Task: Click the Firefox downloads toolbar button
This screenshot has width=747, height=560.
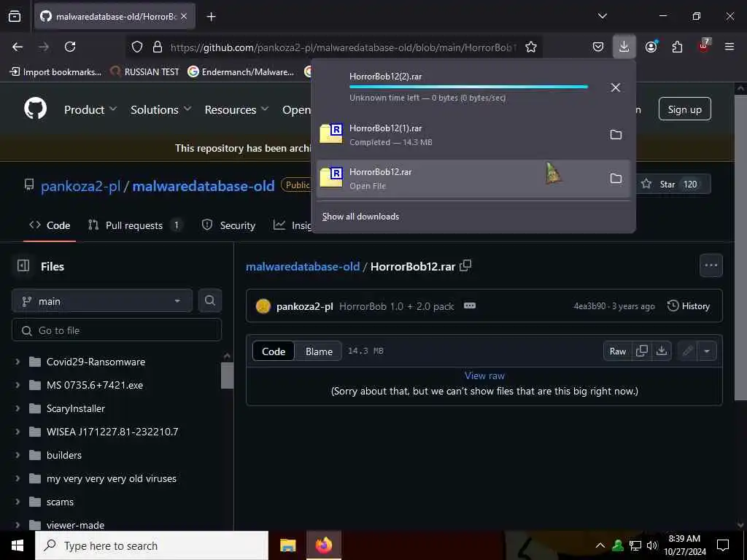Action: coord(624,47)
